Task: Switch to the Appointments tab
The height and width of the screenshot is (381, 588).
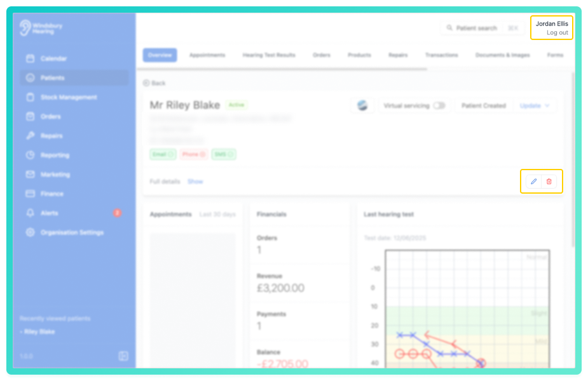Action: coord(207,55)
